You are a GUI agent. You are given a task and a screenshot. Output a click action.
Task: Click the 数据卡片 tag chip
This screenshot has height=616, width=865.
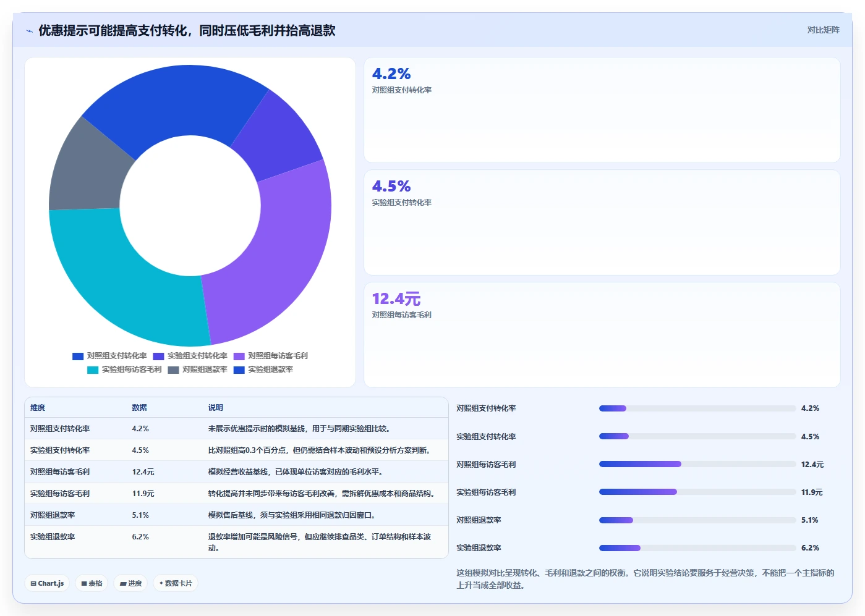(x=176, y=583)
